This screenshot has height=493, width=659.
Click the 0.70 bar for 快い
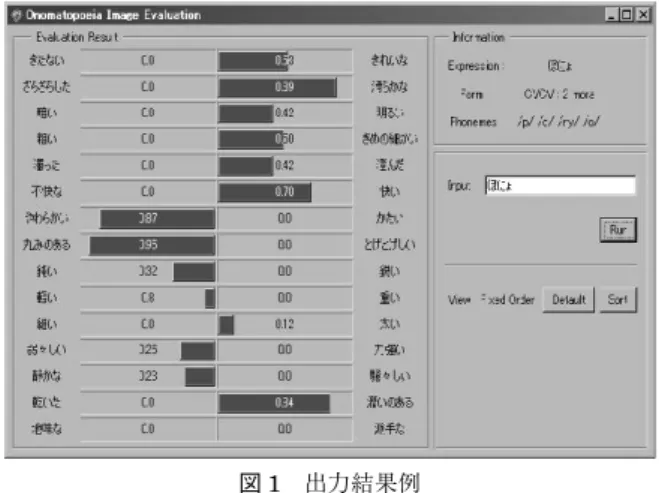pyautogui.click(x=265, y=192)
